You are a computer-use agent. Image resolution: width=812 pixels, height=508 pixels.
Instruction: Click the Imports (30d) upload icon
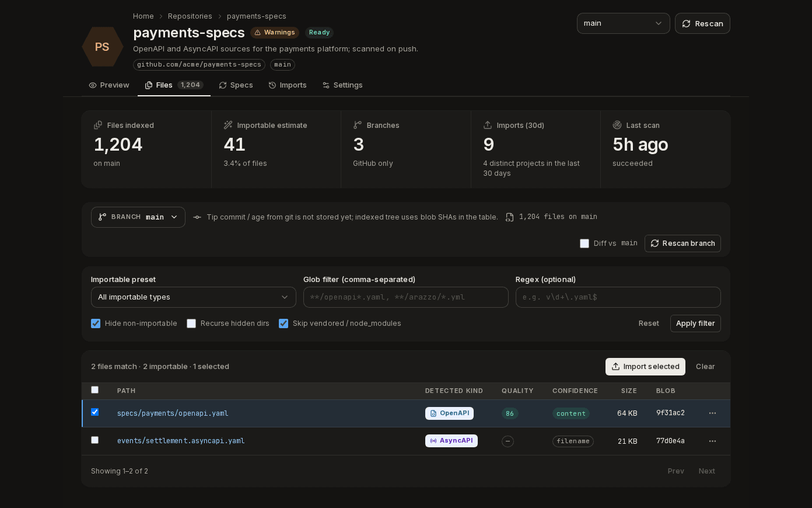click(488, 125)
